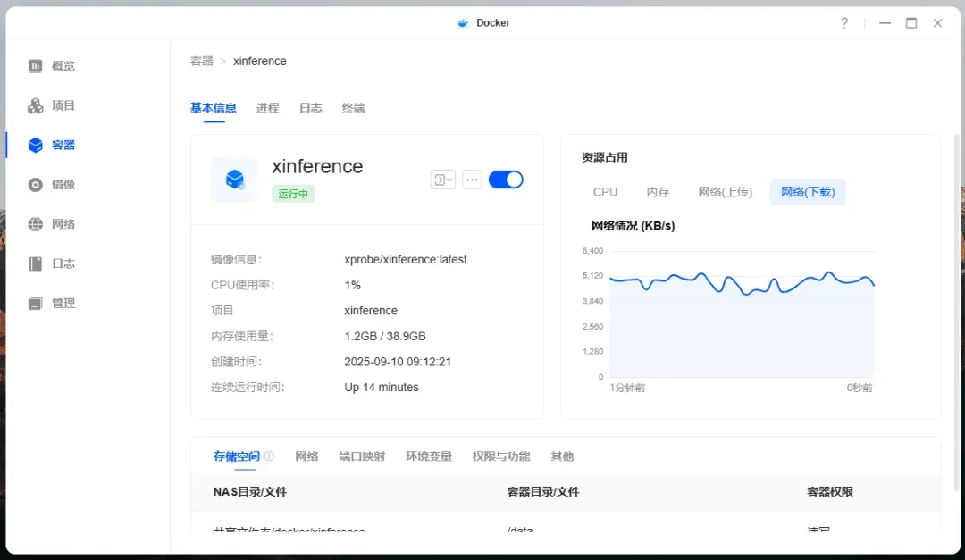Click the help question mark icon
Viewport: 965px width, 560px height.
point(844,23)
